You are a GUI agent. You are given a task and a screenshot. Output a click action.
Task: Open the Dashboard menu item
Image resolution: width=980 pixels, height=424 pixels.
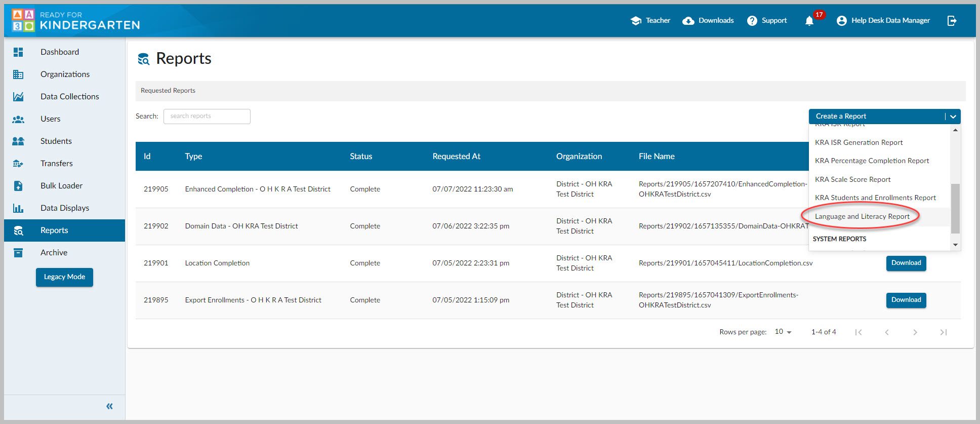[x=65, y=52]
